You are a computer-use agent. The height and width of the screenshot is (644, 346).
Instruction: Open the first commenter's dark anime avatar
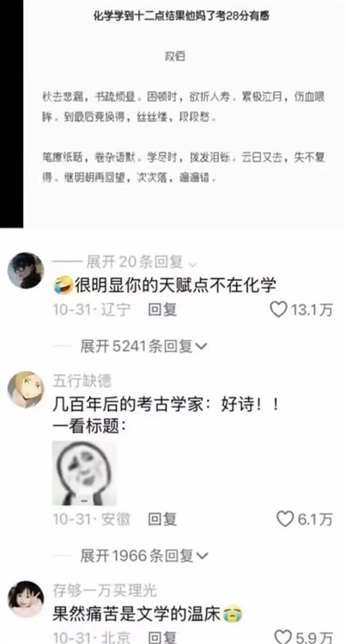click(26, 270)
